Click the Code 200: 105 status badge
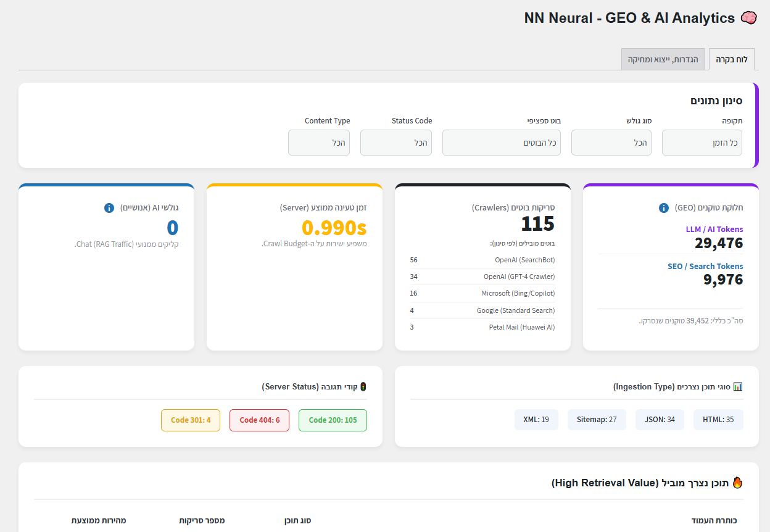770x532 pixels. click(x=333, y=420)
